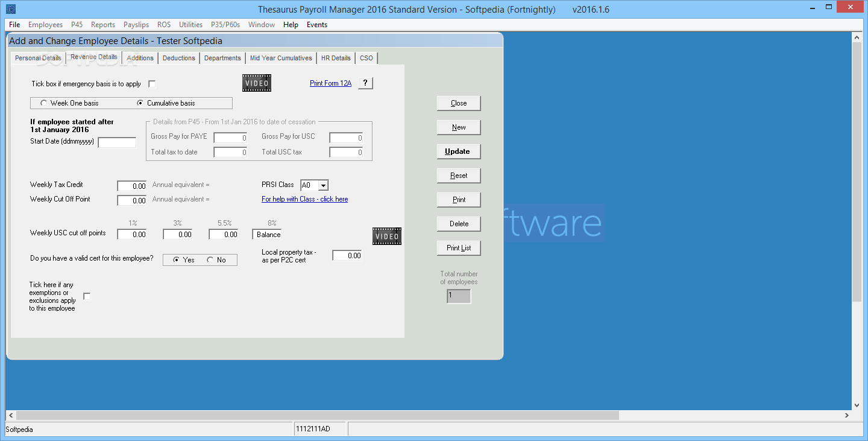Screen dimensions: 868x441
Task: Click the Close button
Action: [459, 103]
